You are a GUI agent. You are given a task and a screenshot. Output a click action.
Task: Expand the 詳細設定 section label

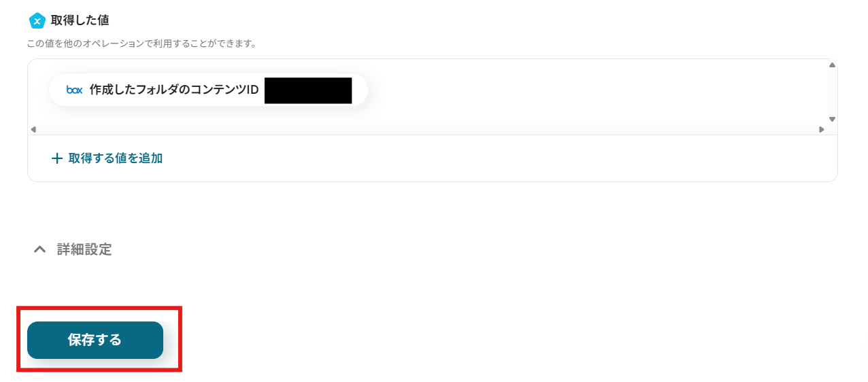[x=84, y=249]
